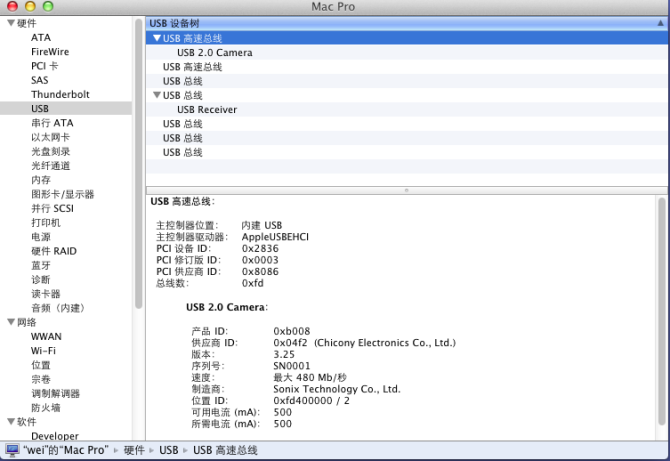Open 位置 under 网络
Image resolution: width=670 pixels, height=461 pixels.
[x=41, y=365]
